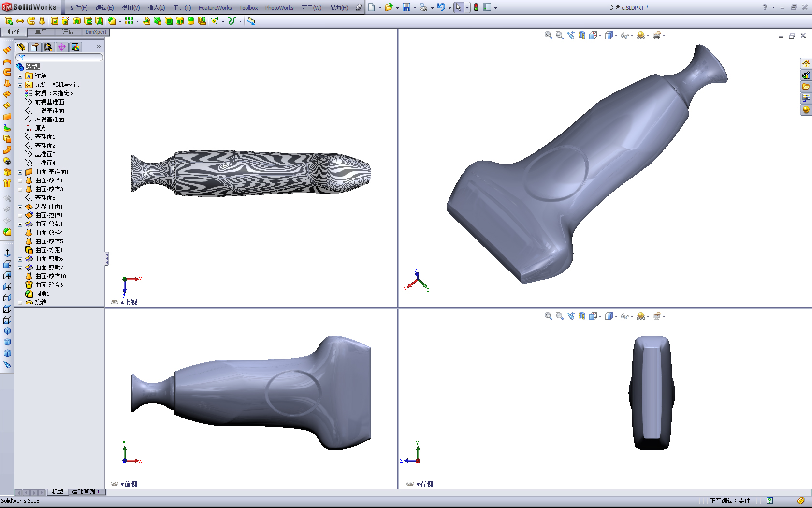
Task: Expand the FeatureManager tabs chevron
Action: tap(99, 47)
